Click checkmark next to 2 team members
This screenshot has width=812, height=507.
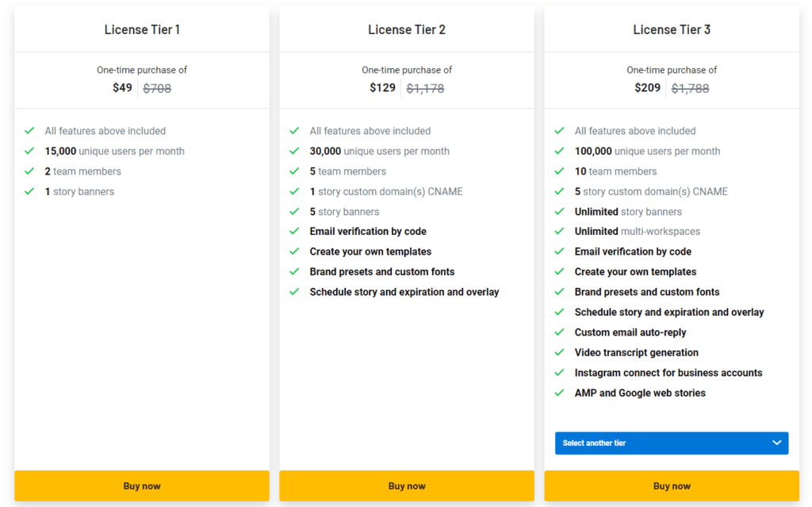29,171
